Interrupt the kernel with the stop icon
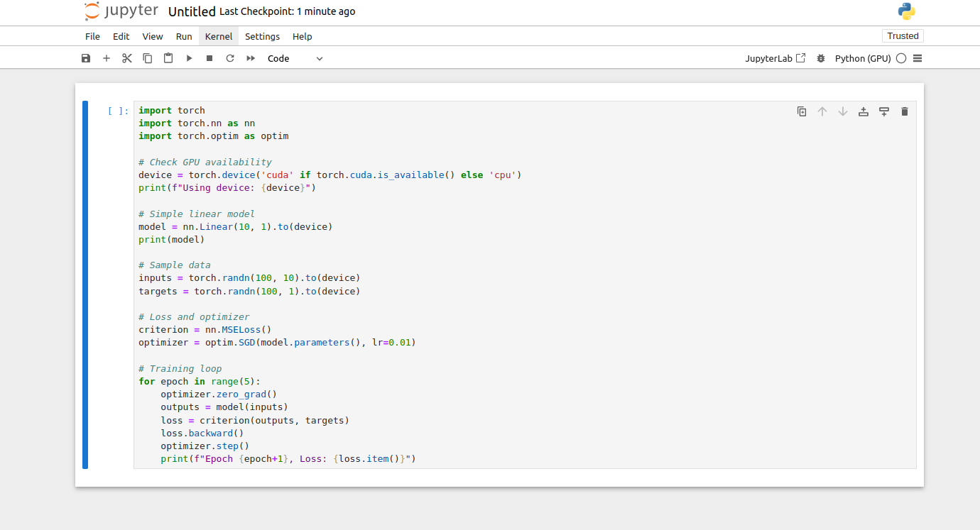980x530 pixels. point(209,58)
